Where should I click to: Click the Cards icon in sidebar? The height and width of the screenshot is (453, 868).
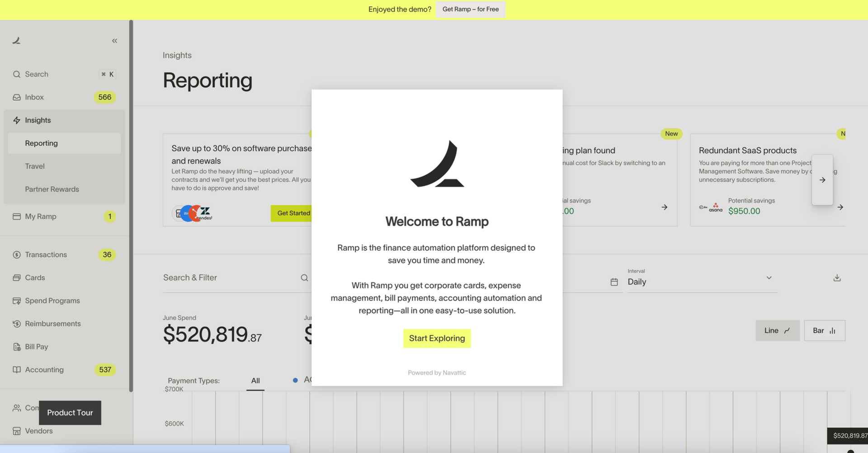pyautogui.click(x=17, y=278)
